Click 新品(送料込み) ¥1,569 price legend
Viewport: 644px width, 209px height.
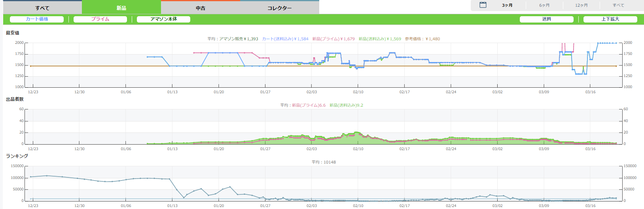coord(380,39)
